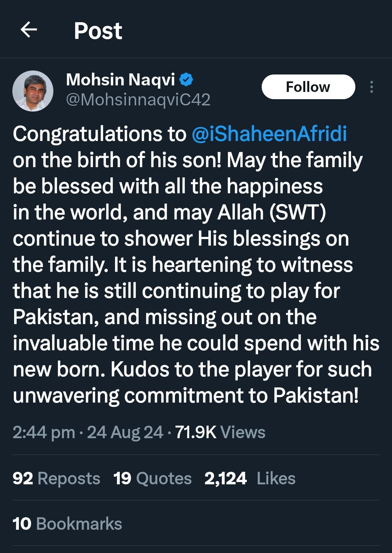Show the 2,124 Likes list
Screen dimensions: 392x553
250,478
